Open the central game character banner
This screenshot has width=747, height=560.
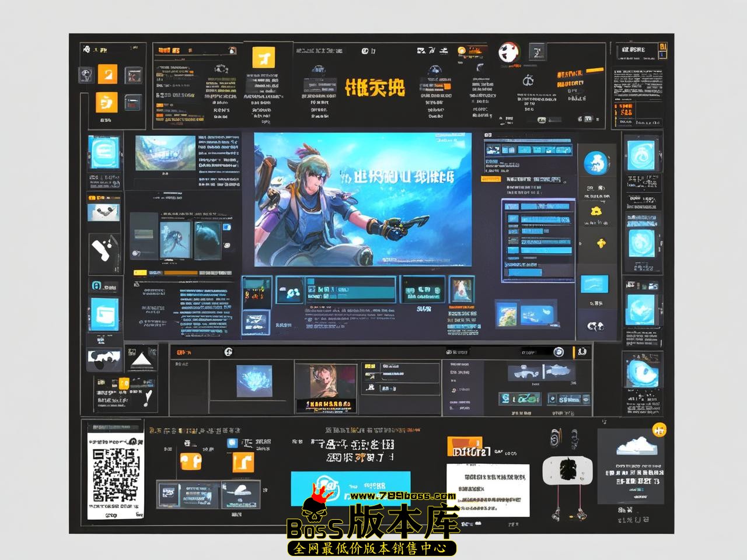pyautogui.click(x=362, y=199)
